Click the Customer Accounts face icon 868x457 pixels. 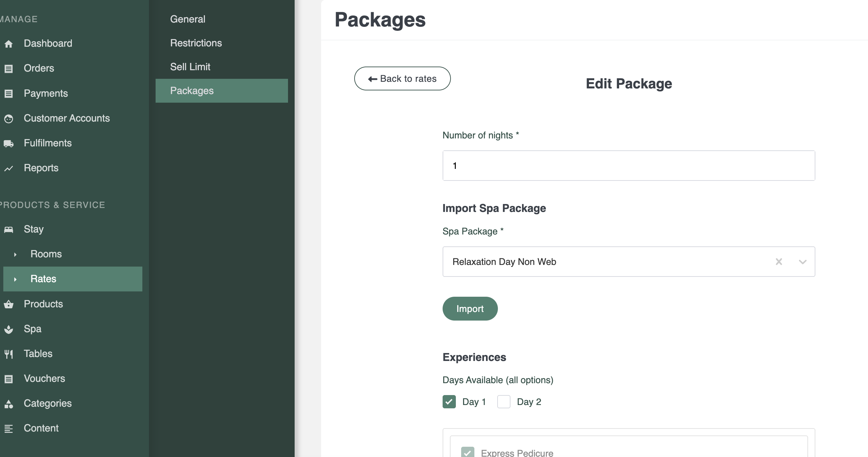[9, 119]
